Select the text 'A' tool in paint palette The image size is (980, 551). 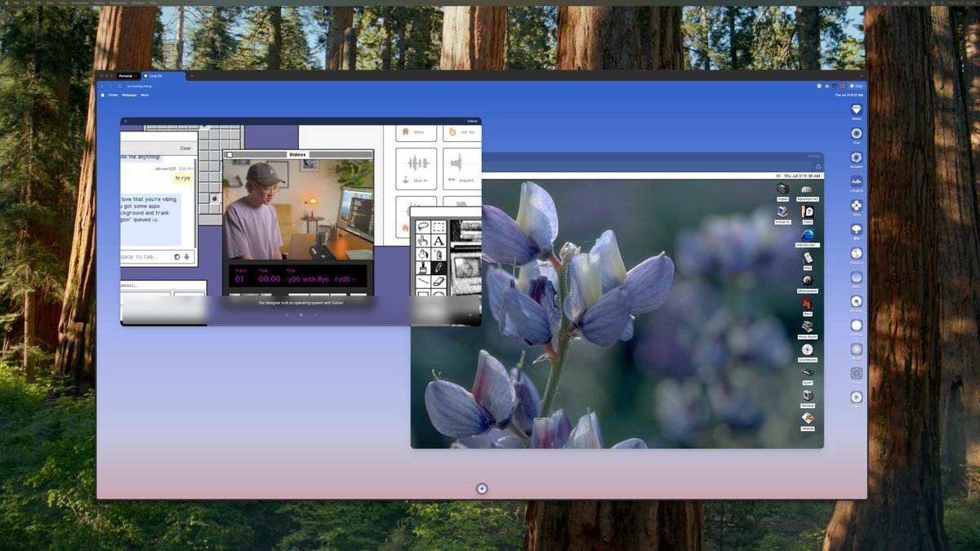pos(439,241)
